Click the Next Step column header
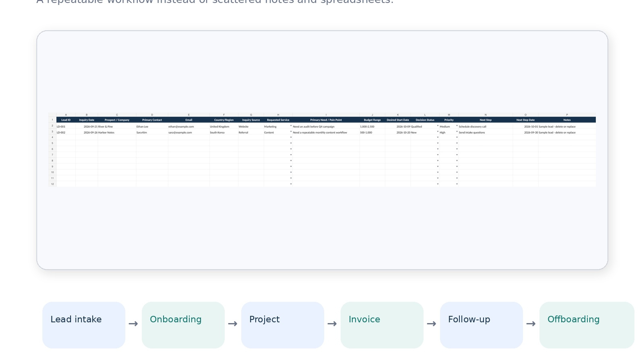Viewport: 644px width, 362px height. point(486,120)
